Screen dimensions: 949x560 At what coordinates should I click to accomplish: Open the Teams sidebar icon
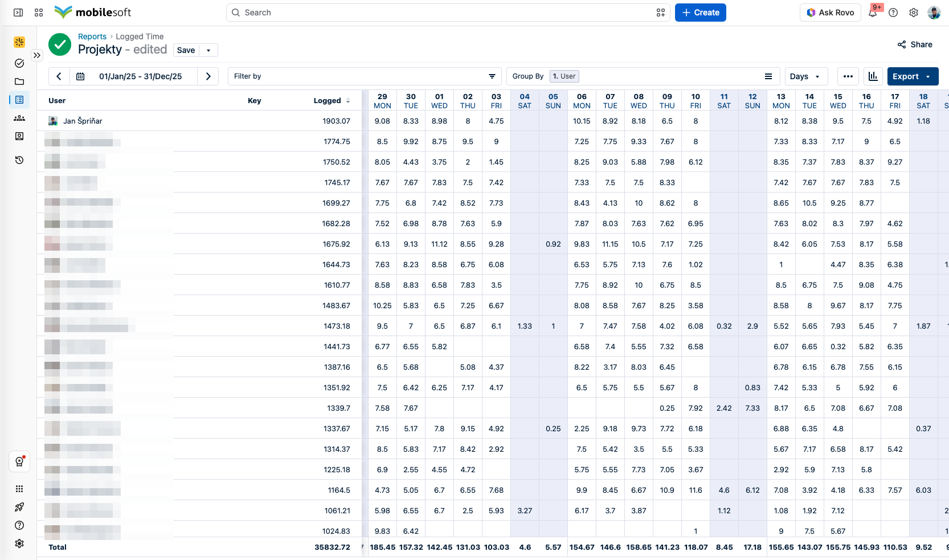tap(19, 118)
